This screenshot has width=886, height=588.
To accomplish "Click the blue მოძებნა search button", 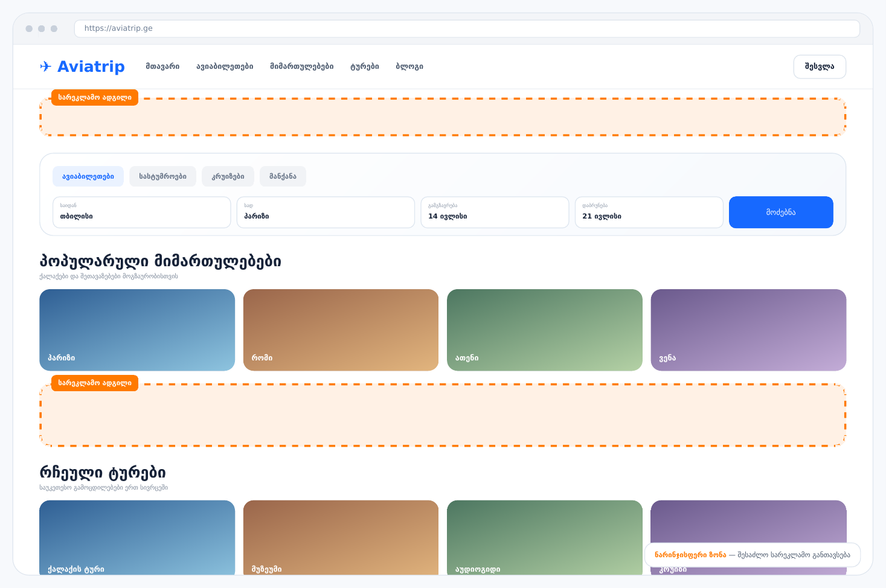I will 781,213.
